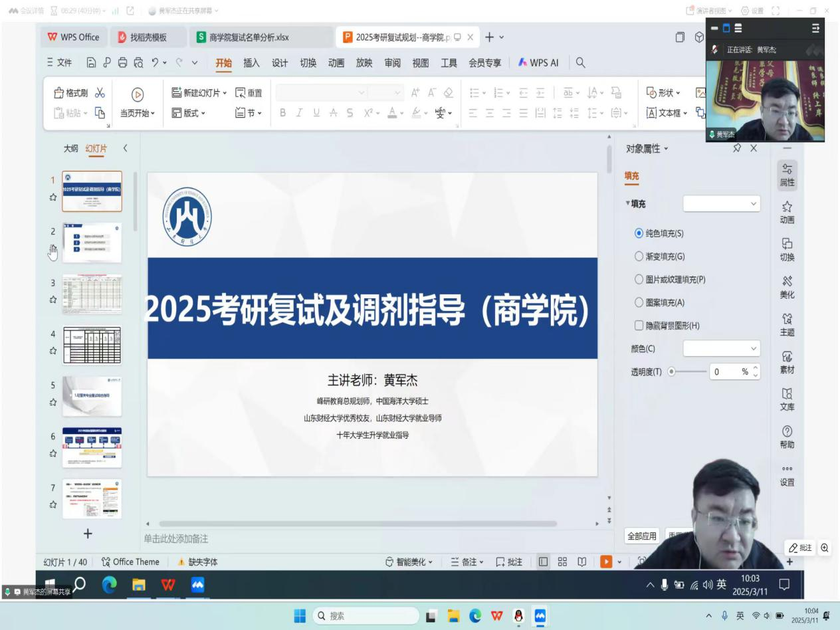840x630 pixels.
Task: Expand 智能美化 menu in status bar
Action: 409,562
